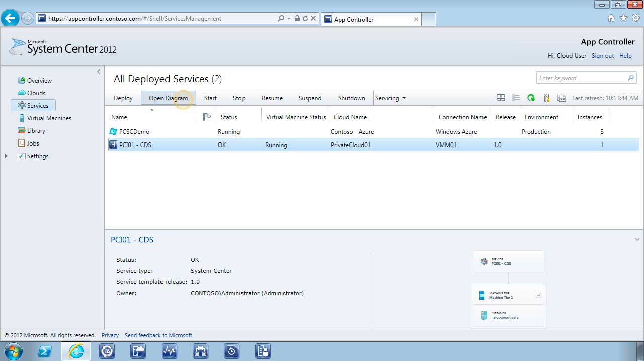Open the Privacy link in footer
This screenshot has height=361, width=644.
point(110,335)
